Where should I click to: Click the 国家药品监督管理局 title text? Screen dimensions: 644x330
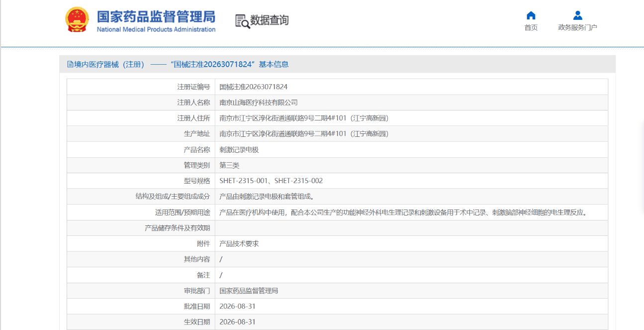tap(156, 16)
